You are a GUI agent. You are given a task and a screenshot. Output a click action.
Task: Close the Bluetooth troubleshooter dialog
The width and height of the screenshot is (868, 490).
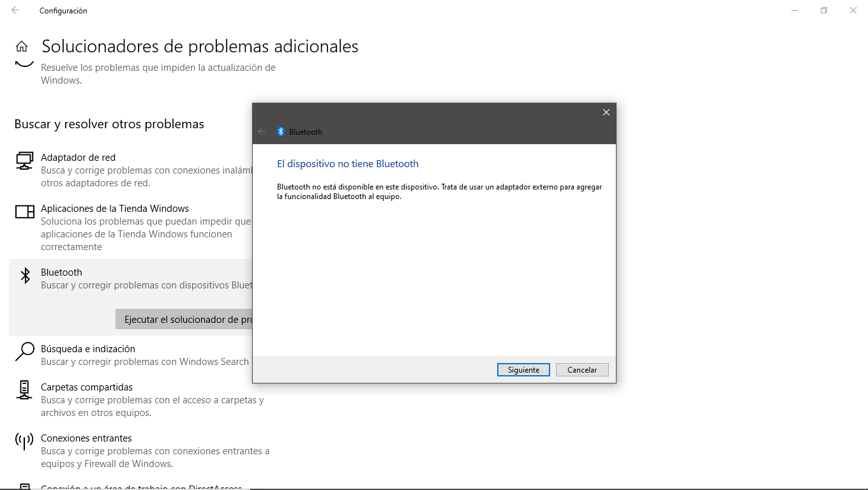coord(606,112)
